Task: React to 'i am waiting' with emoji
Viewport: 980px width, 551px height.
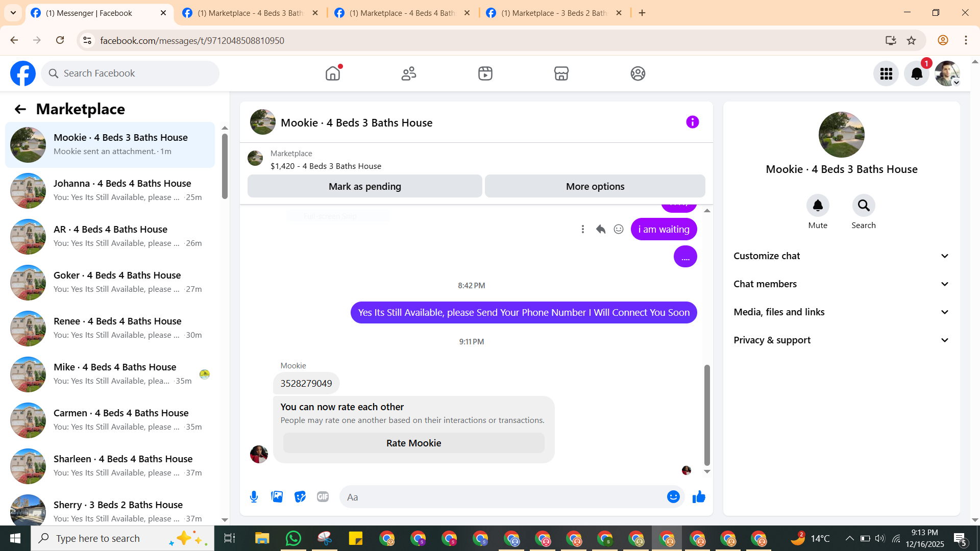Action: tap(619, 229)
